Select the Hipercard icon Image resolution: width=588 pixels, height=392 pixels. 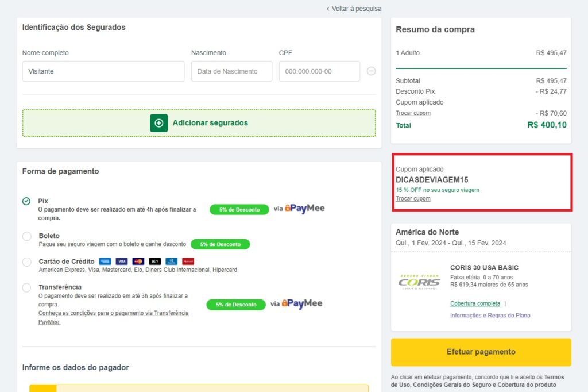tap(188, 262)
